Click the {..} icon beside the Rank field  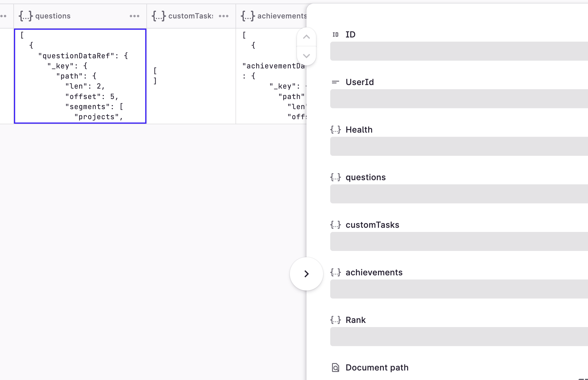pos(336,320)
